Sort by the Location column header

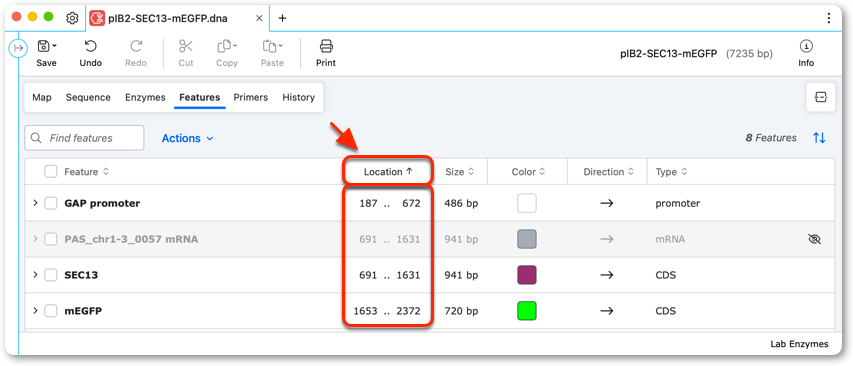[x=388, y=172]
